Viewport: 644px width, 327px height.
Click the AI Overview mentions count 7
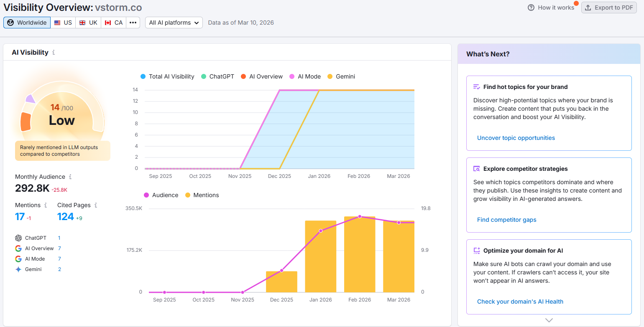(59, 248)
